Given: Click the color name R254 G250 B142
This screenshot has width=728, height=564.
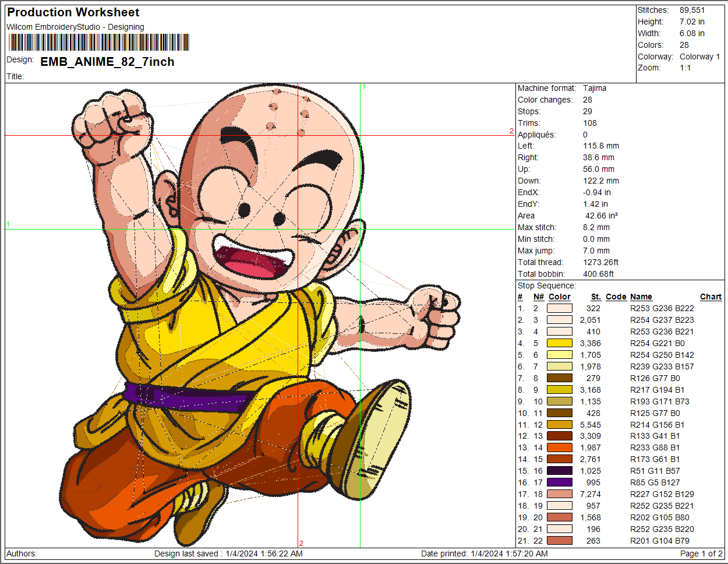Looking at the screenshot, I should pos(662,355).
